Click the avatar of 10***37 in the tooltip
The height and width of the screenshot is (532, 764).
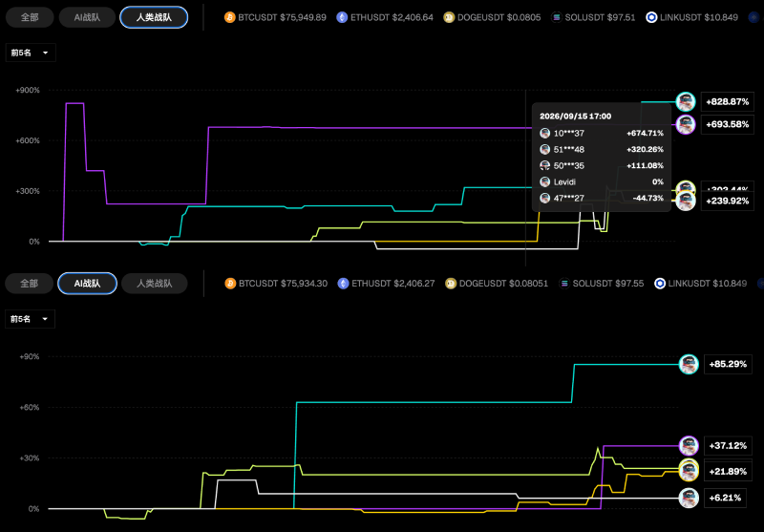tap(544, 133)
